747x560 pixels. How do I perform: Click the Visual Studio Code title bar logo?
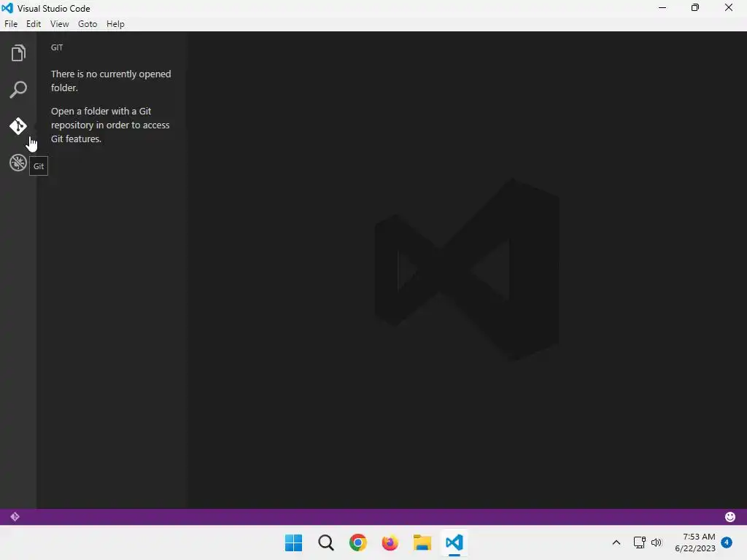pyautogui.click(x=7, y=8)
